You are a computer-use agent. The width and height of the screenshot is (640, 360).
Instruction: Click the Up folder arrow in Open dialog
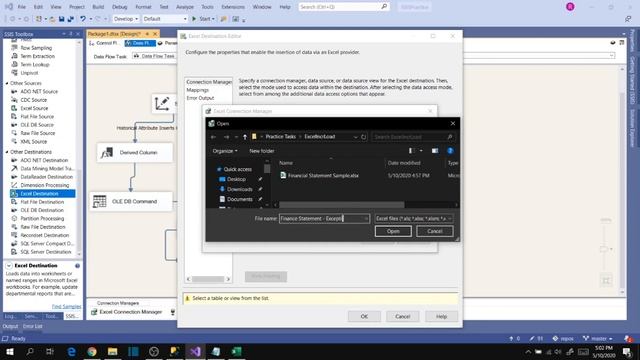245,137
